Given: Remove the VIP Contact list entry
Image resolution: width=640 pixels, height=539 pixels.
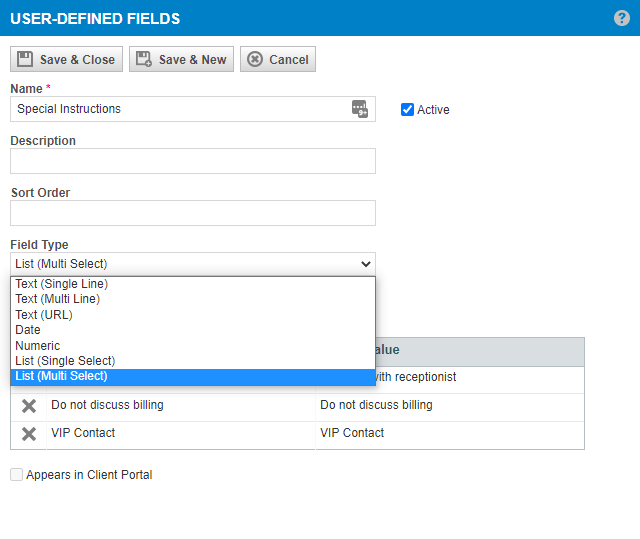Looking at the screenshot, I should (x=29, y=434).
